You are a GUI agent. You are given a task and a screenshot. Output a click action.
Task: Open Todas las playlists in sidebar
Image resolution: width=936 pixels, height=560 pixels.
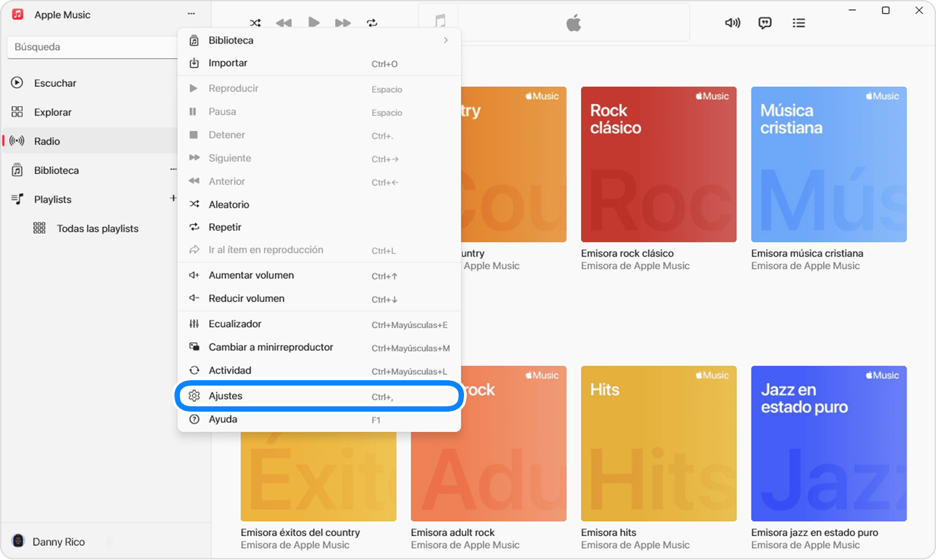pyautogui.click(x=98, y=229)
